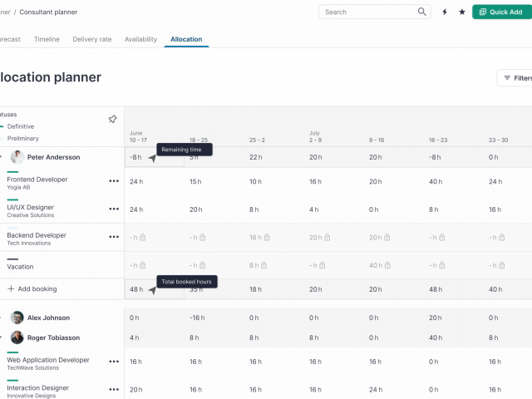The width and height of the screenshot is (532, 399).
Task: Open three-dot menu for UI/UX Designer
Action: point(114,209)
